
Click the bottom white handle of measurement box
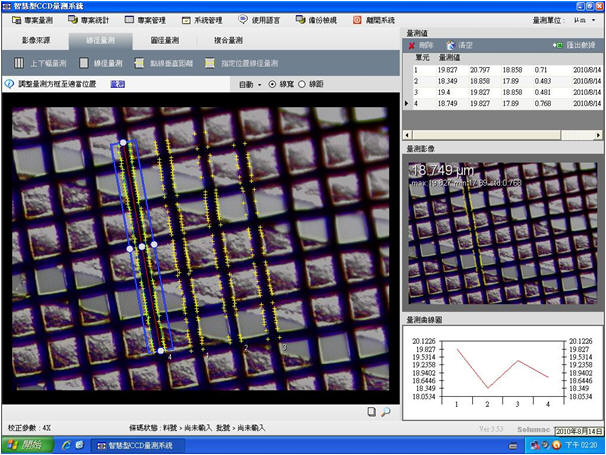point(161,351)
